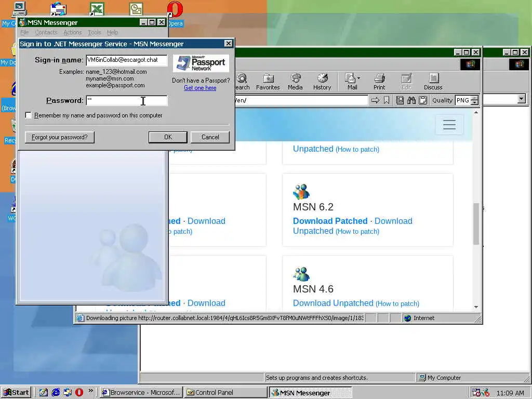
Task: Click the MSN 4.6 people icon
Action: point(301,274)
